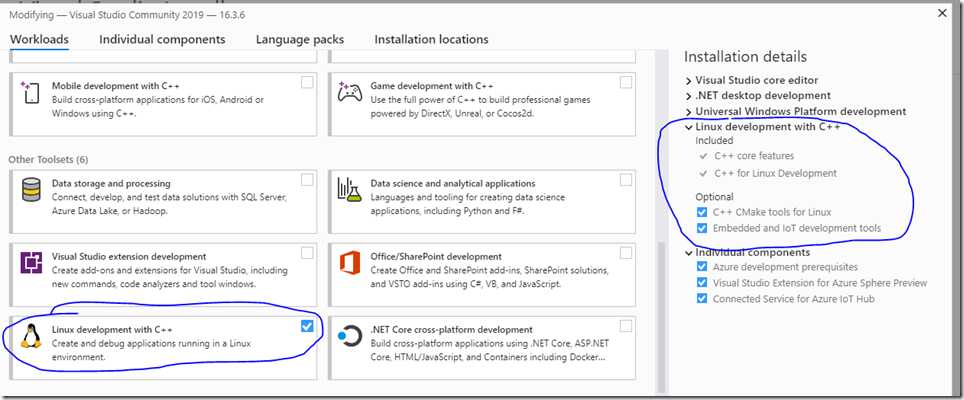This screenshot has width=964, height=400.
Task: Click the Included label under Linux development
Action: [714, 141]
